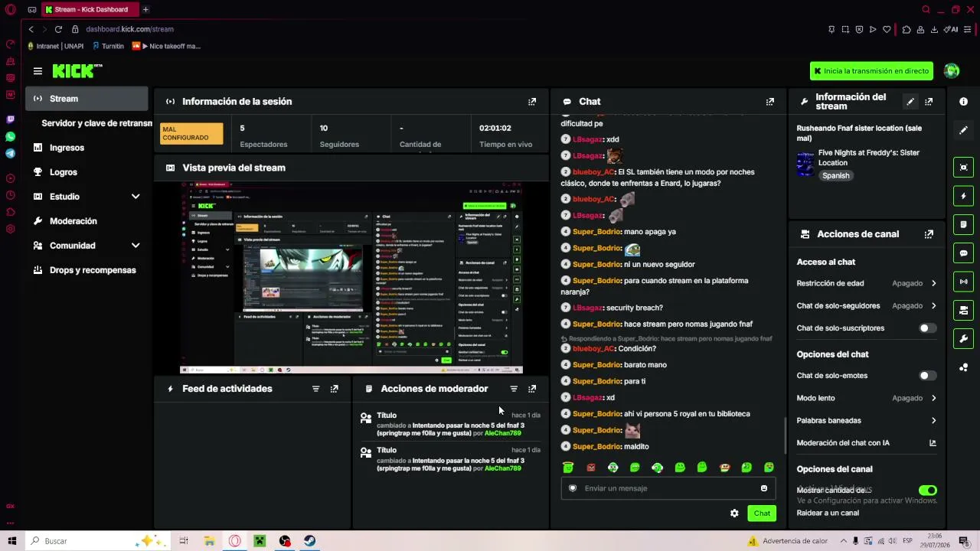The image size is (980, 551).
Task: Toggle the chat bubble widget icon in right sidebar
Action: click(963, 253)
